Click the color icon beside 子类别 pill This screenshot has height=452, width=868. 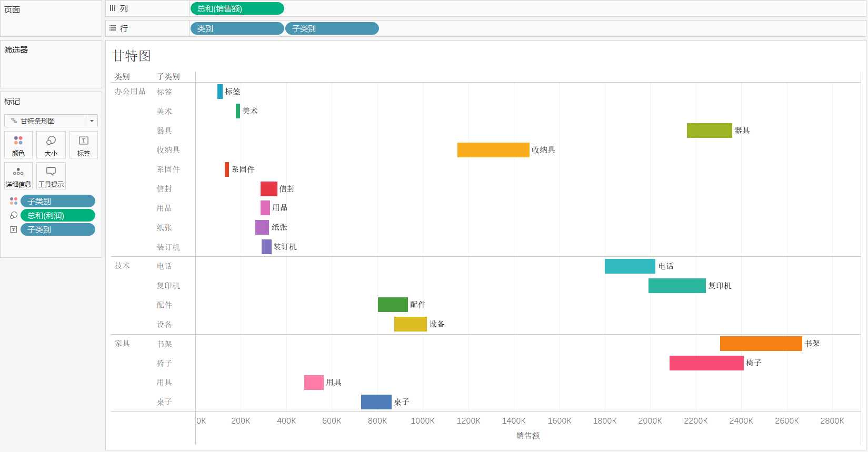(x=14, y=201)
